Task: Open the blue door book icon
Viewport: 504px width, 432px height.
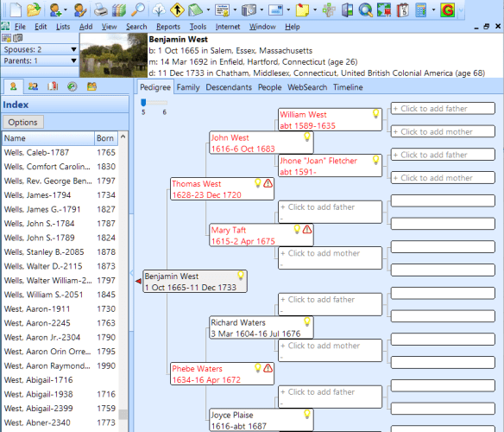Action: tap(347, 10)
